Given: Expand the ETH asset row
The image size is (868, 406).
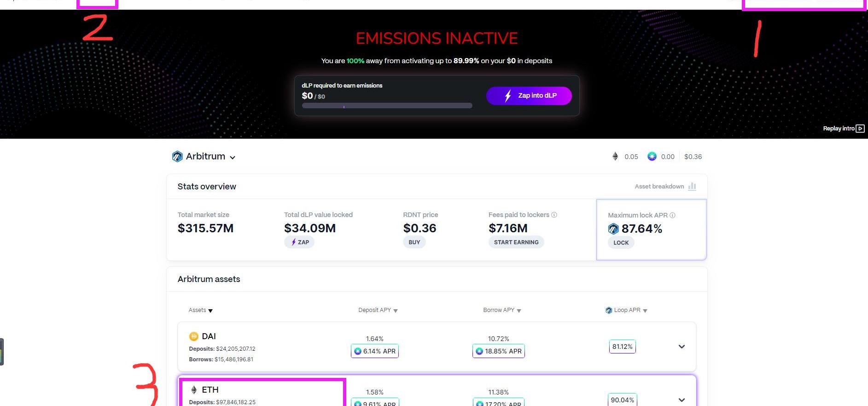Looking at the screenshot, I should click(x=682, y=400).
